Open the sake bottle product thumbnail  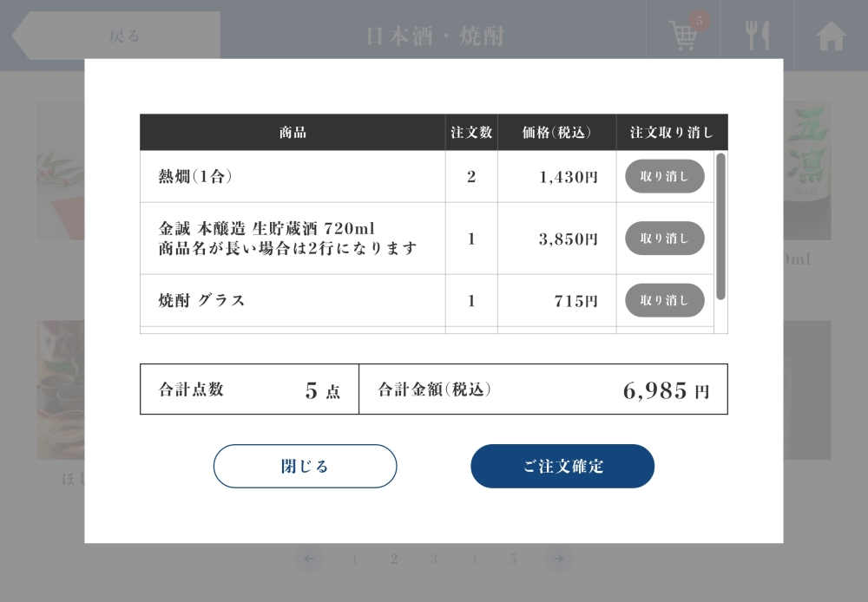[807, 170]
